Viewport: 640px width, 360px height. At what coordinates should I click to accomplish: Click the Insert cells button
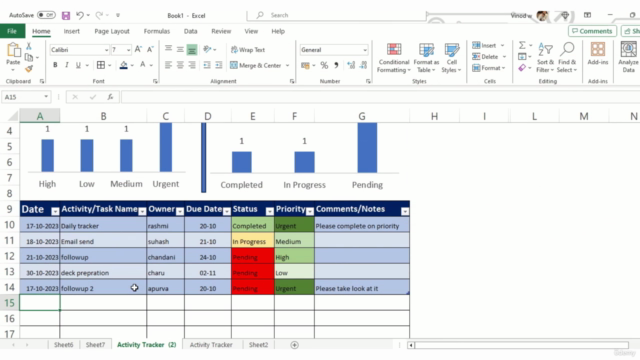click(x=484, y=45)
